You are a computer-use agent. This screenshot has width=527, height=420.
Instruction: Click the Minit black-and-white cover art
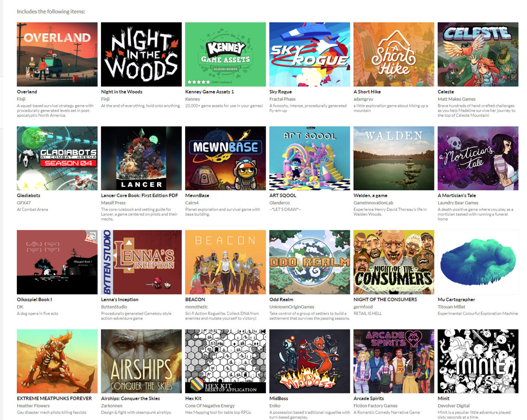click(x=478, y=361)
